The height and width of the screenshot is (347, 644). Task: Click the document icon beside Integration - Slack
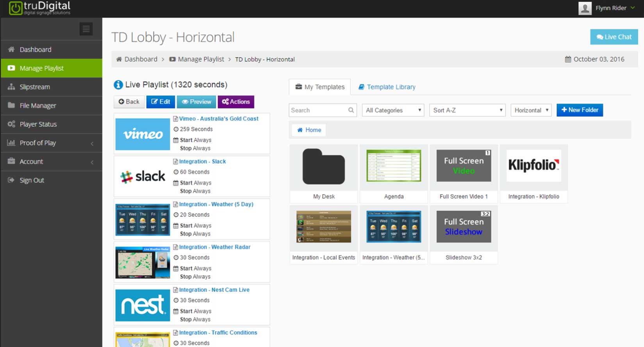click(175, 161)
